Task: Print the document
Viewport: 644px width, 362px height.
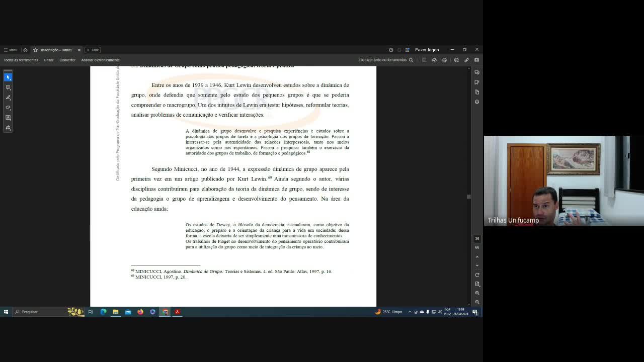Action: click(444, 60)
